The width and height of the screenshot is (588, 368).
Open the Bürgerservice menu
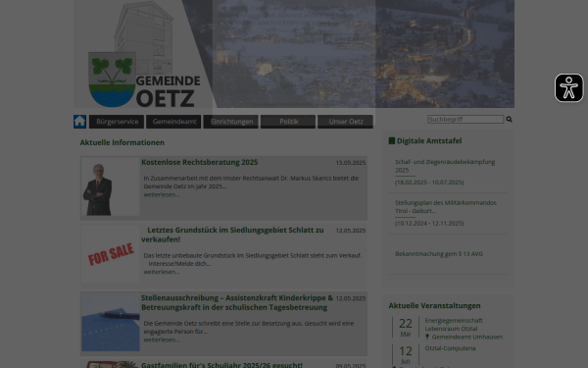[x=117, y=122]
